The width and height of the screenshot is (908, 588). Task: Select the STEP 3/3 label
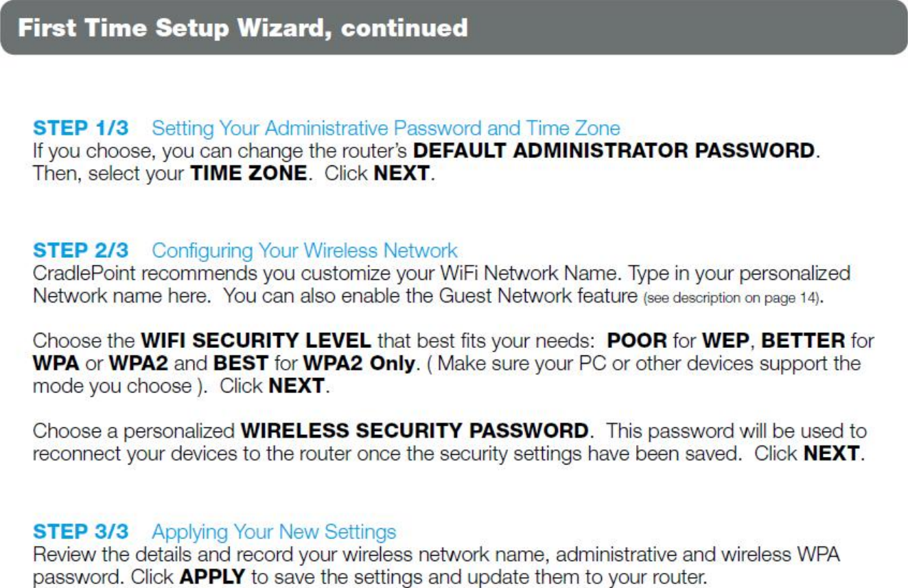coord(81,532)
